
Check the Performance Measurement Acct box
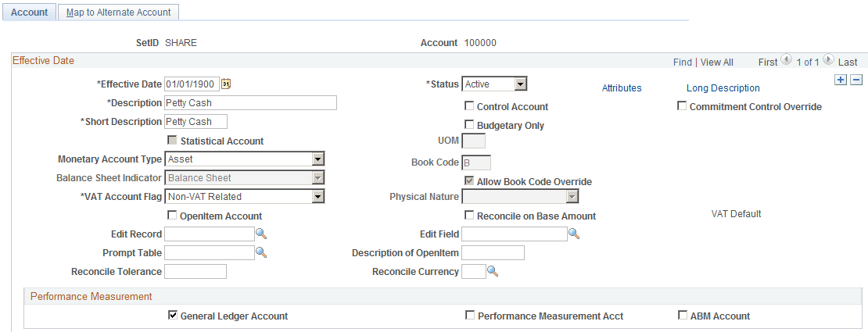point(469,316)
